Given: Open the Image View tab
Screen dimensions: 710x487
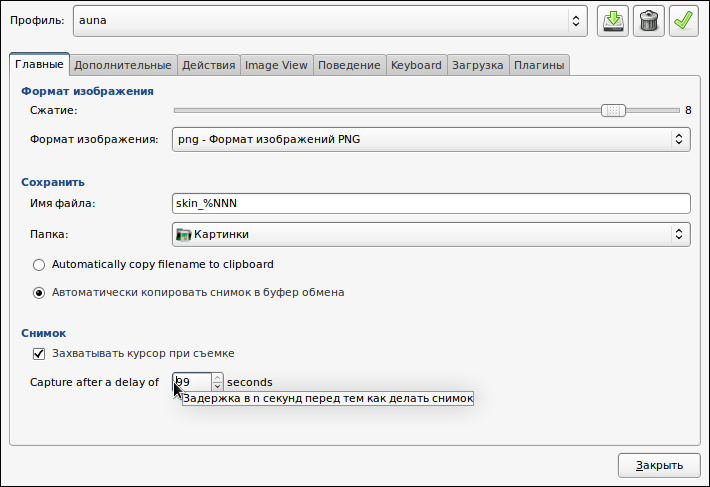Looking at the screenshot, I should pyautogui.click(x=276, y=65).
